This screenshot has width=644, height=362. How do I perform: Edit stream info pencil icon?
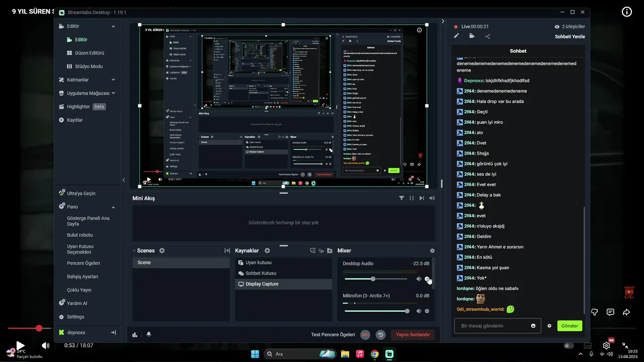pos(456,36)
